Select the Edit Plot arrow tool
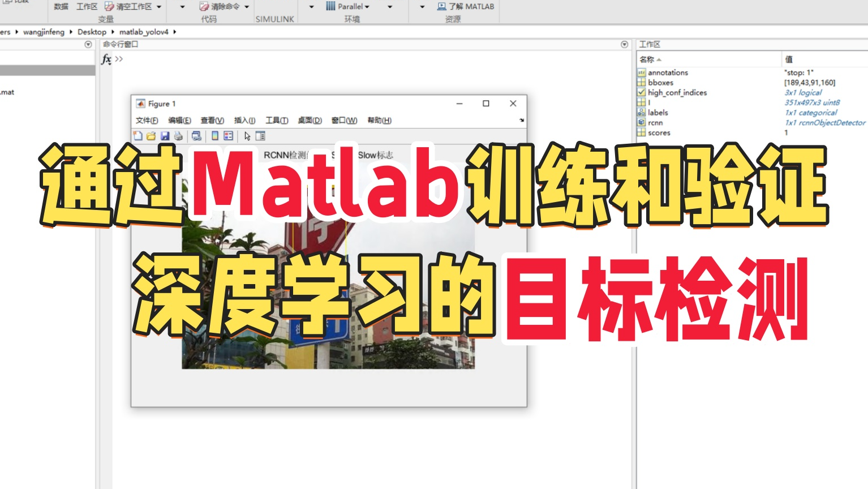Screen dimensions: 868x489 pos(247,136)
